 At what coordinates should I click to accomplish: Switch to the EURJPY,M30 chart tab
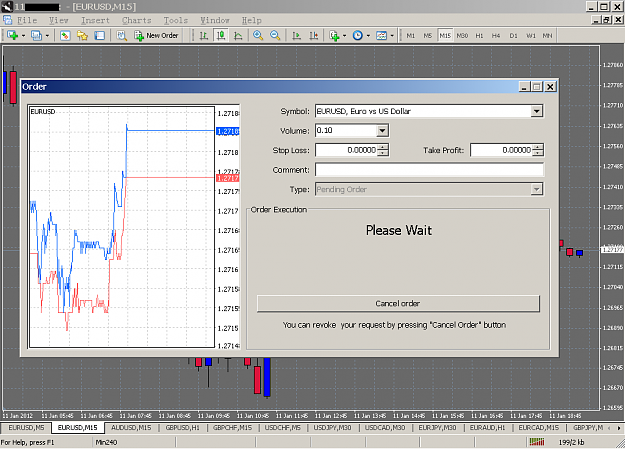437,428
